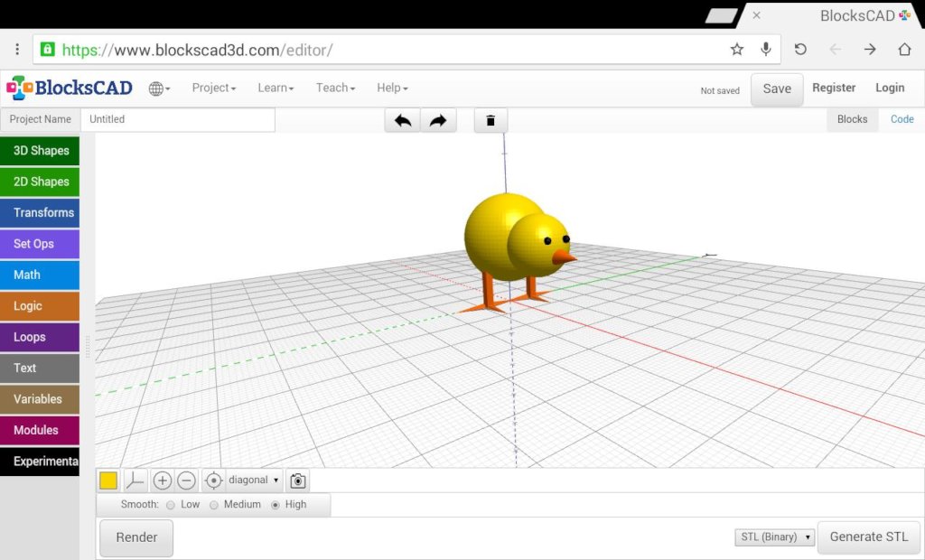Viewport: 925px width, 560px height.
Task: Open the Modules block category
Action: point(40,430)
